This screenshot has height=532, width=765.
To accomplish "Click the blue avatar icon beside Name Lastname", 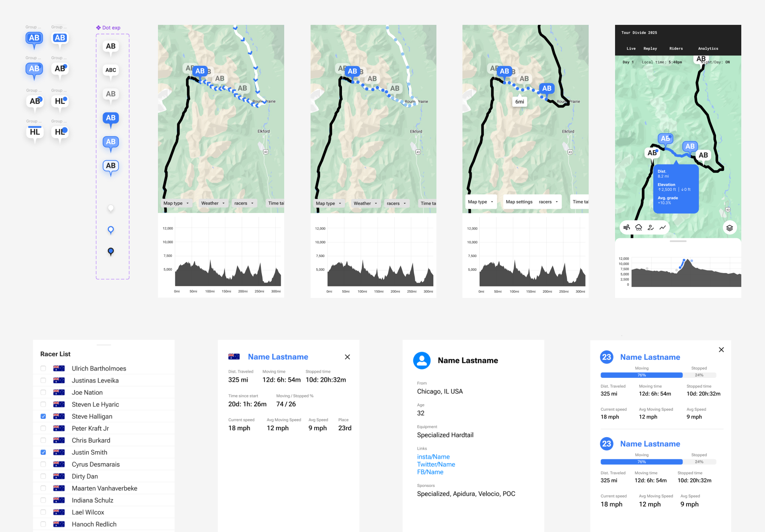I will 422,360.
